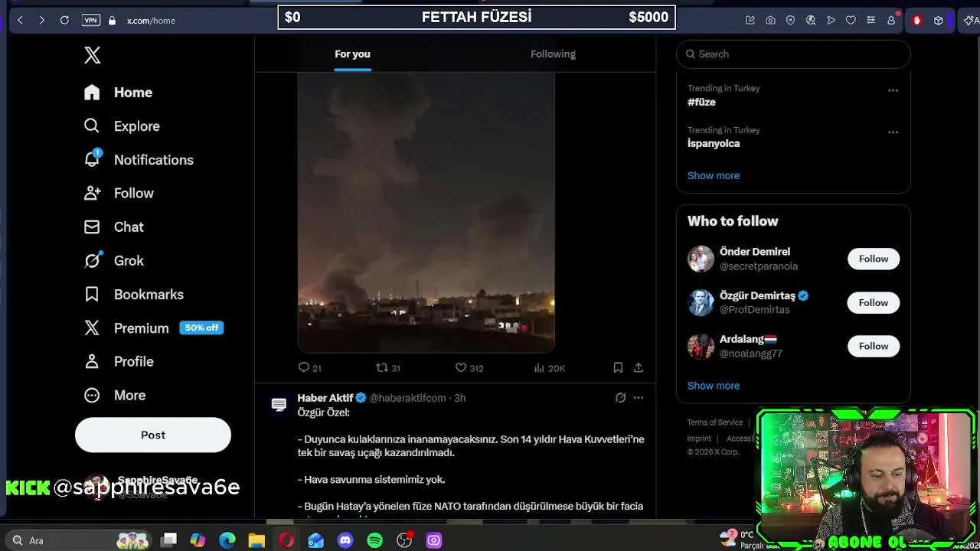Screen dimensions: 980x551
Task: Open Spotify from taskbar
Action: pos(374,540)
